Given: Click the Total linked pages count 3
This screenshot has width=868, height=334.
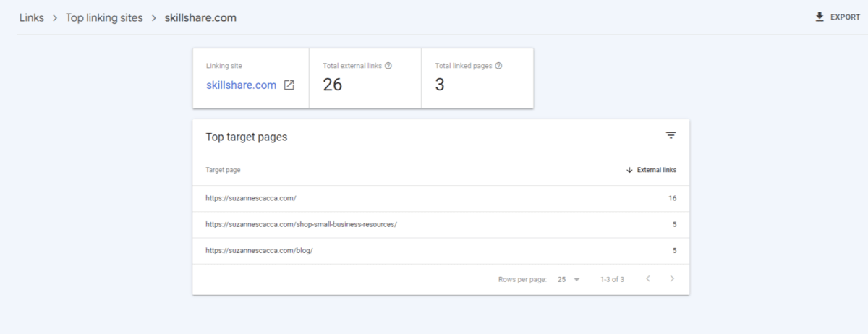Looking at the screenshot, I should [x=440, y=85].
